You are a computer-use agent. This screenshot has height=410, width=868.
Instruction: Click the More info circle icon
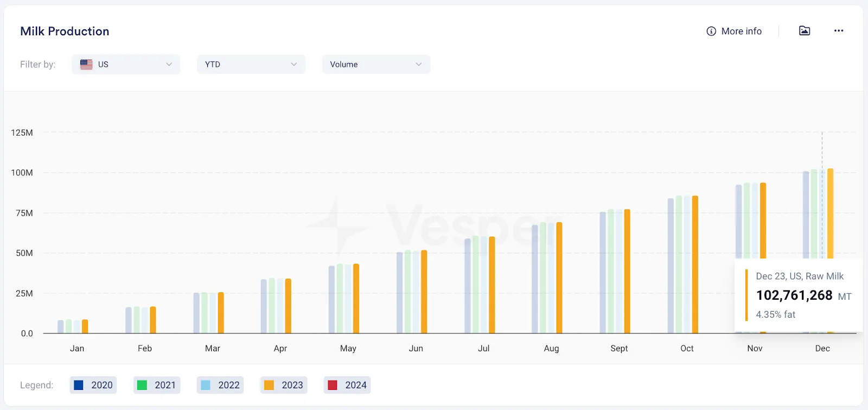point(711,31)
